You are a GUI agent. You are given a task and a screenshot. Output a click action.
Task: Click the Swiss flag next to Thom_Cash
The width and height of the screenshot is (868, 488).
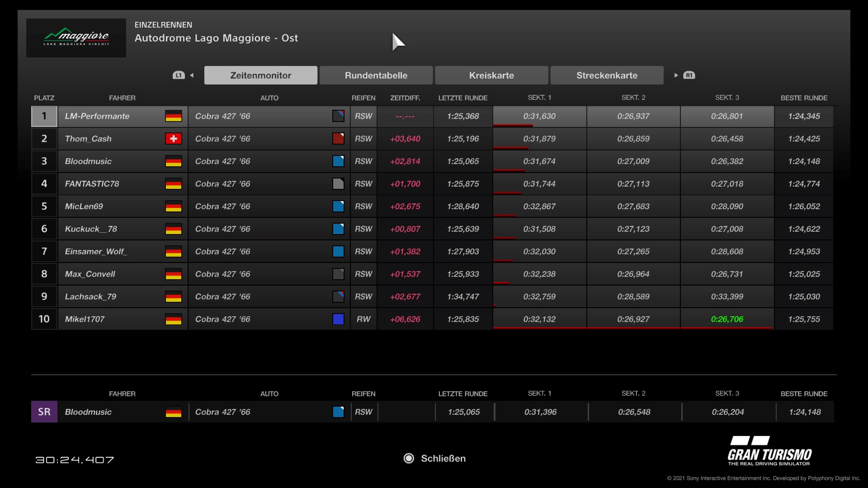click(173, 139)
